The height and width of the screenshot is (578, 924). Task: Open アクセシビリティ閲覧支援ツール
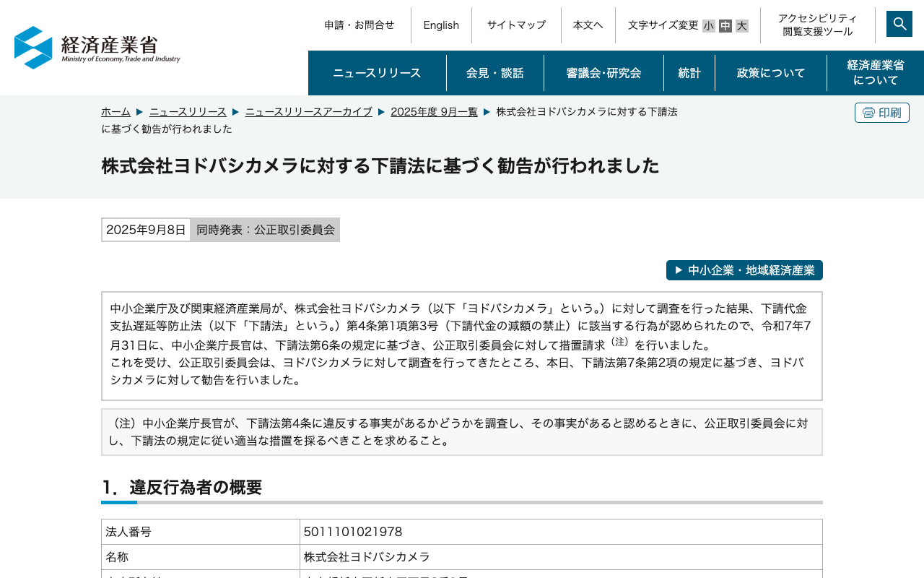click(818, 25)
